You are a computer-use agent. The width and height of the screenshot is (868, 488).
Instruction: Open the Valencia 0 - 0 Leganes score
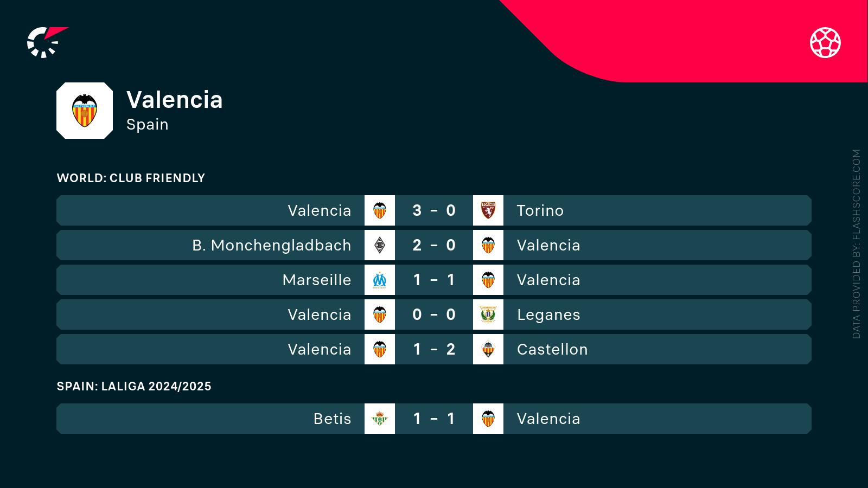pos(434,314)
